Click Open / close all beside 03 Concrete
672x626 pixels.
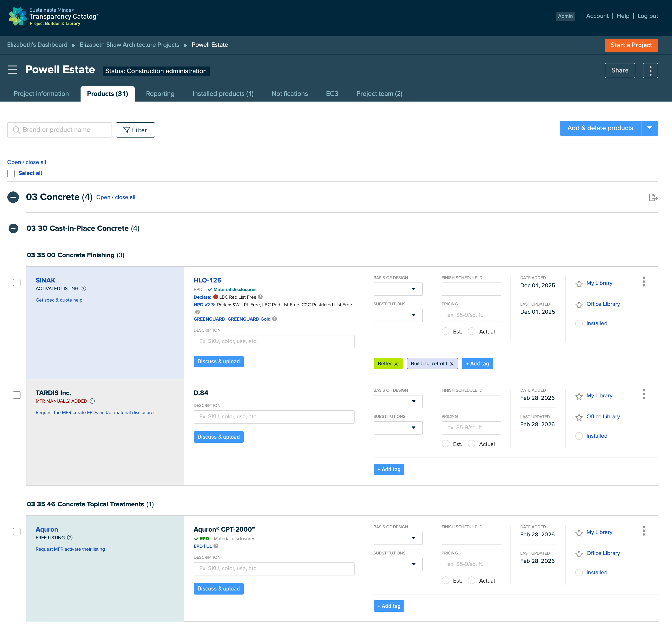[x=116, y=197]
